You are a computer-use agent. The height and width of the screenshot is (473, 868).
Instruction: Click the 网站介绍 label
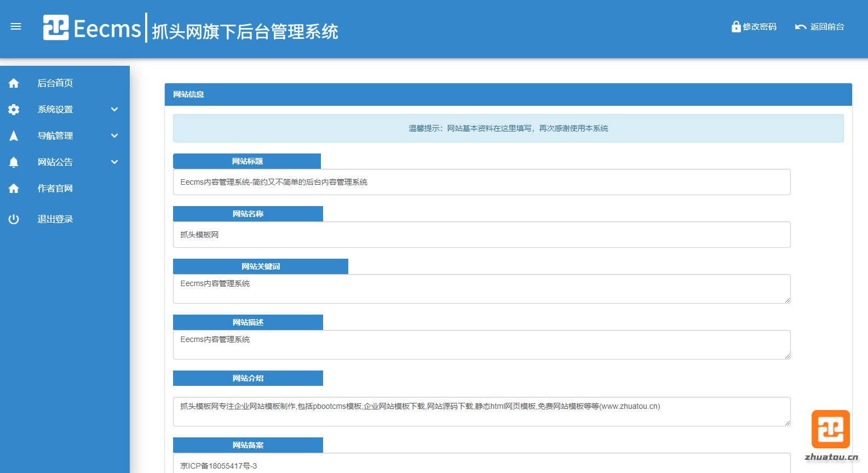click(248, 378)
